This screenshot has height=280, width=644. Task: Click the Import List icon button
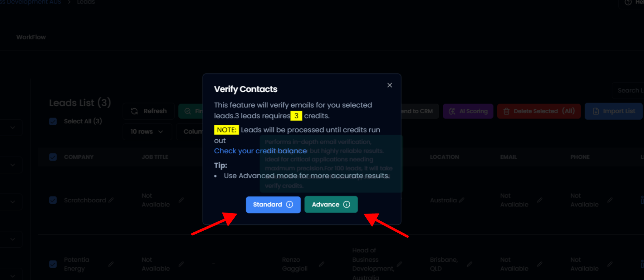pos(596,111)
